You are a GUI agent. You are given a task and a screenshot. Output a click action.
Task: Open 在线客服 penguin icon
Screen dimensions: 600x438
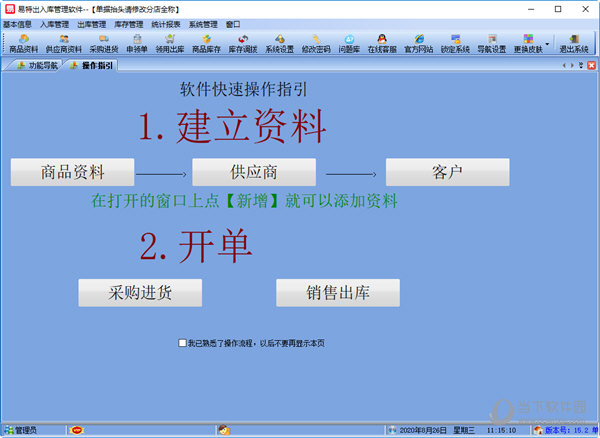pyautogui.click(x=382, y=39)
